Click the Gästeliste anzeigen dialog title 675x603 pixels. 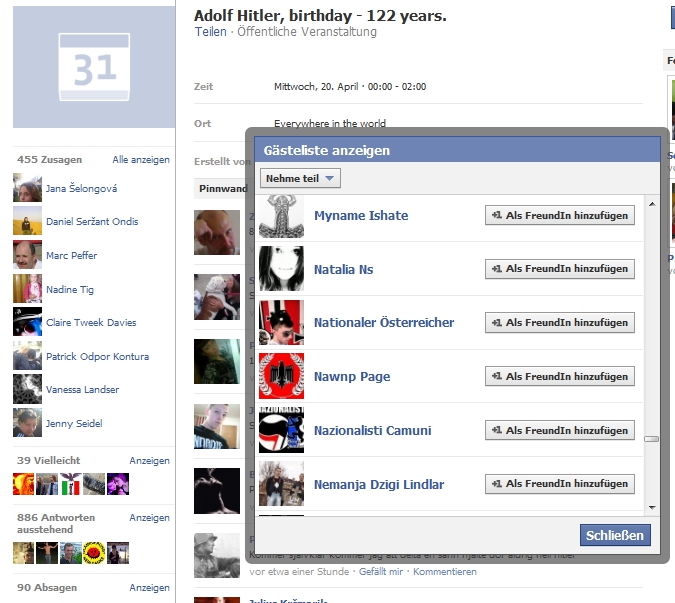pos(326,151)
